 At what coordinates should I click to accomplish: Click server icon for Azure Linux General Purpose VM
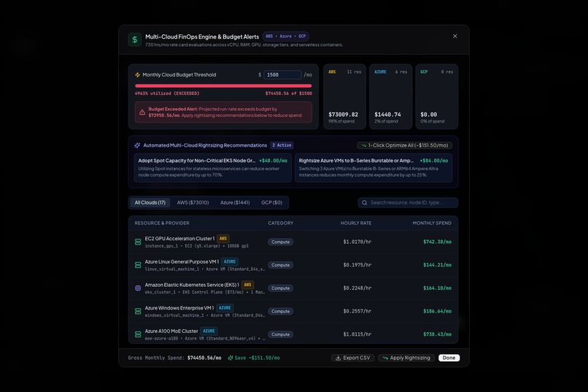[138, 265]
